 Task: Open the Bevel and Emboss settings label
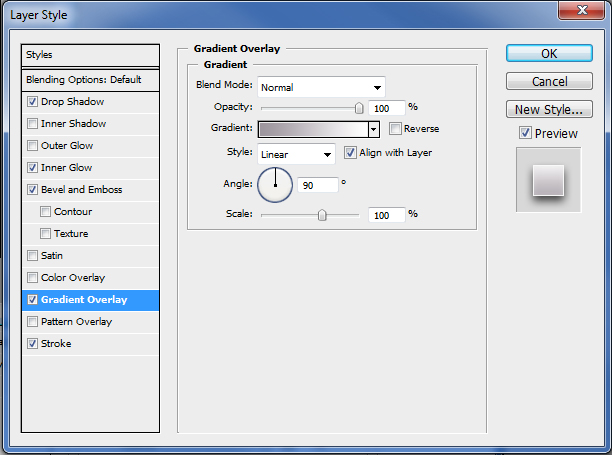pyautogui.click(x=82, y=190)
